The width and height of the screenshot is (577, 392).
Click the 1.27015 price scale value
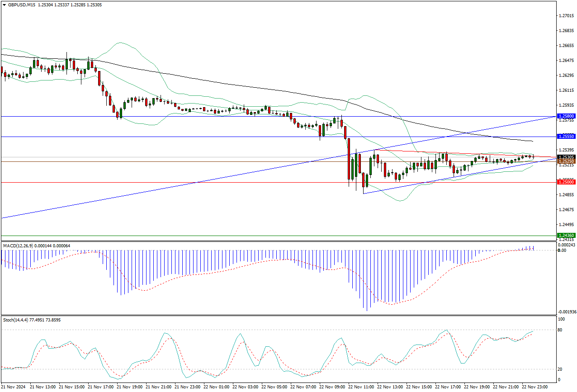[x=566, y=16]
